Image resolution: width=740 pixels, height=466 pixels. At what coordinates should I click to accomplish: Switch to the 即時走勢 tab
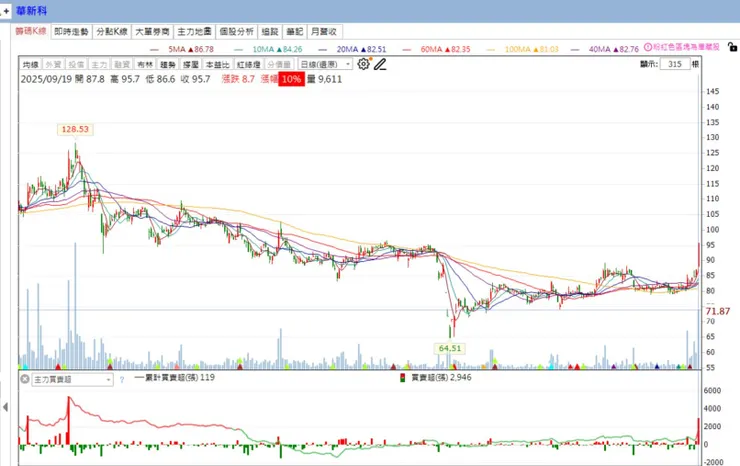tap(71, 32)
